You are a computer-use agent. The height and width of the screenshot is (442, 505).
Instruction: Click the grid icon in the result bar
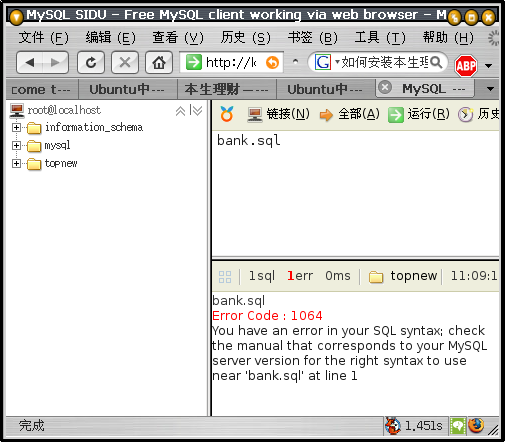pos(225,277)
